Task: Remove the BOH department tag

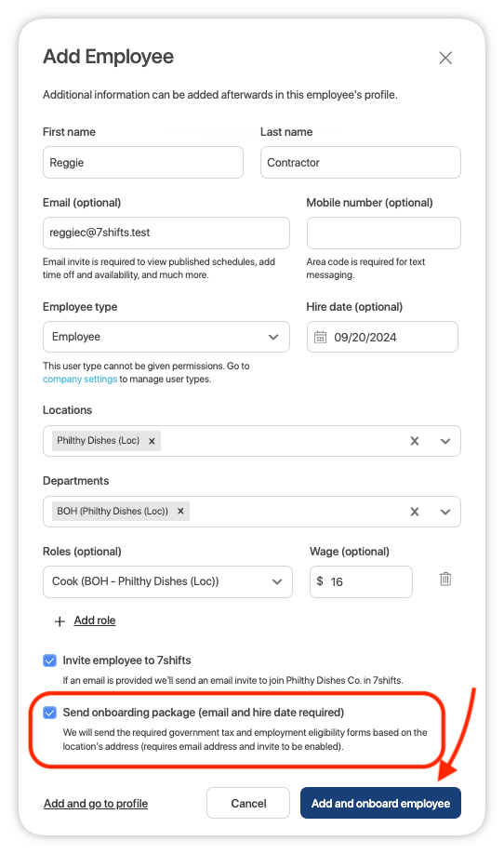Action: click(180, 512)
